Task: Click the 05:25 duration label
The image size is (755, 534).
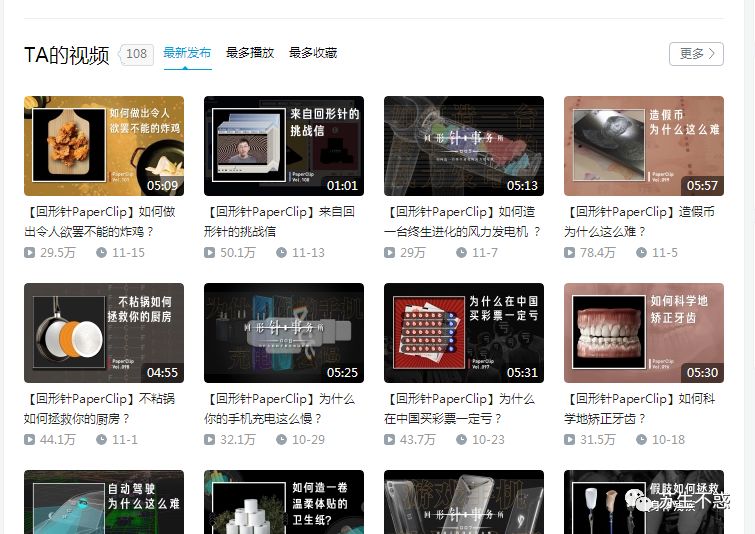Action: (x=342, y=373)
